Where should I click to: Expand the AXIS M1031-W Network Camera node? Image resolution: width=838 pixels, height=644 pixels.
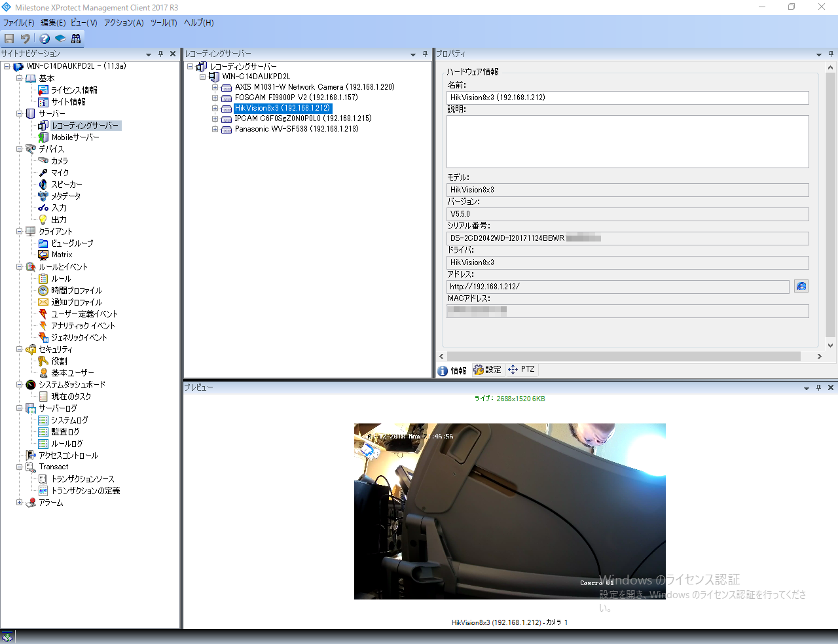(215, 87)
